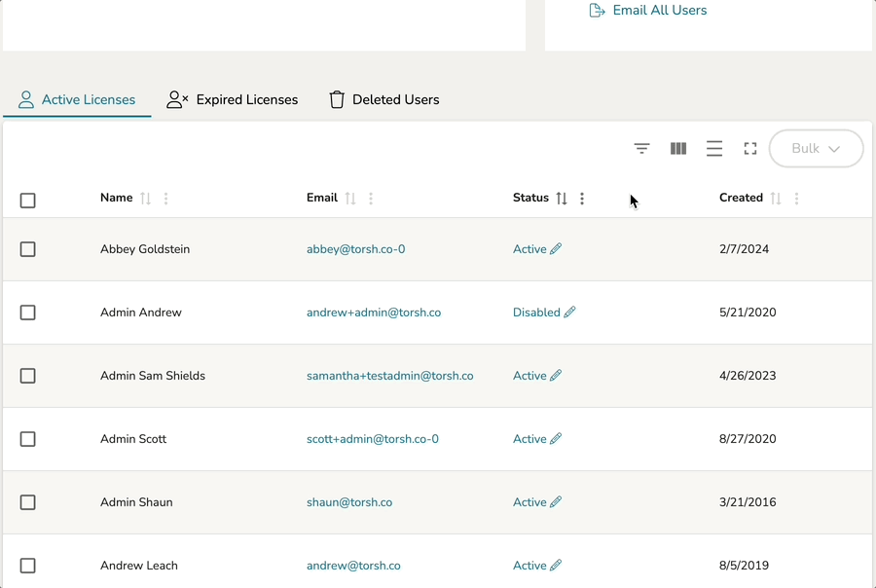Change row density with the lines icon
876x588 pixels.
tap(714, 149)
